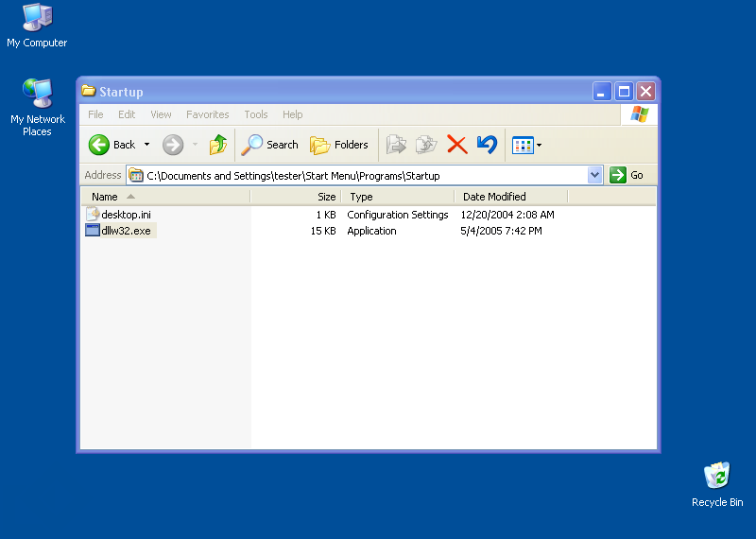The width and height of the screenshot is (756, 539).
Task: Click the 'Application' type cell
Action: point(371,231)
